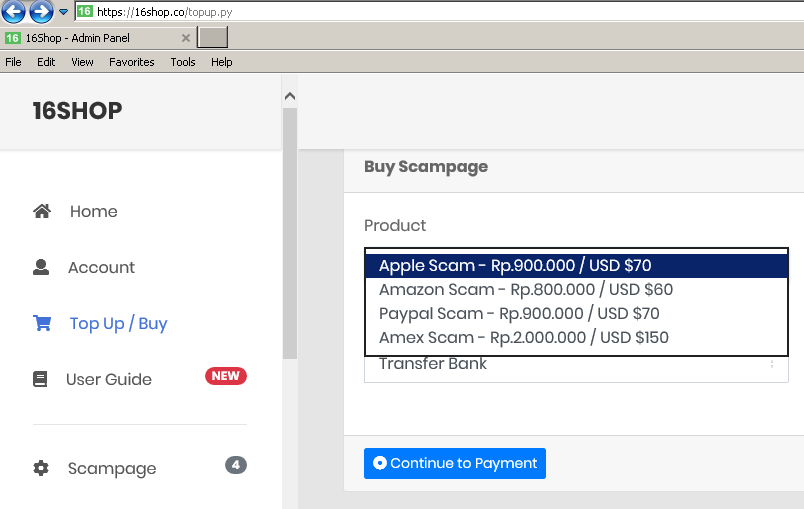The image size is (804, 509).
Task: Click the Home house icon in sidebar
Action: [42, 211]
